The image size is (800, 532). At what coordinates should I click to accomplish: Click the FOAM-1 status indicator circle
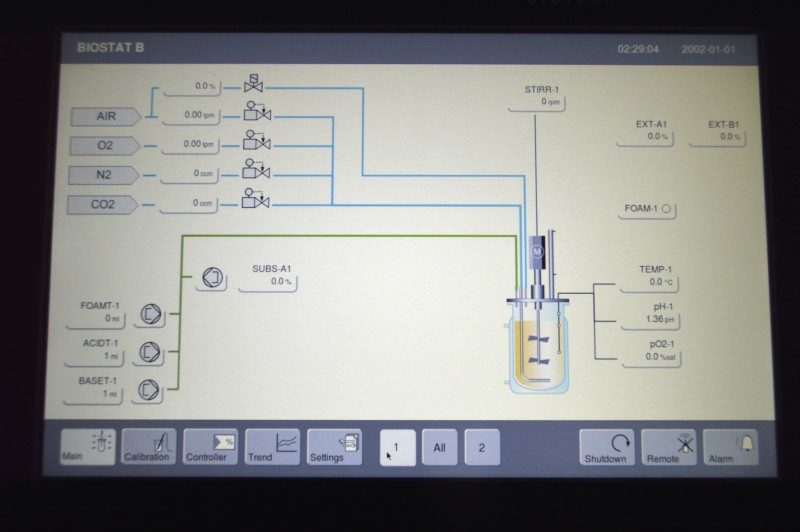coord(666,209)
